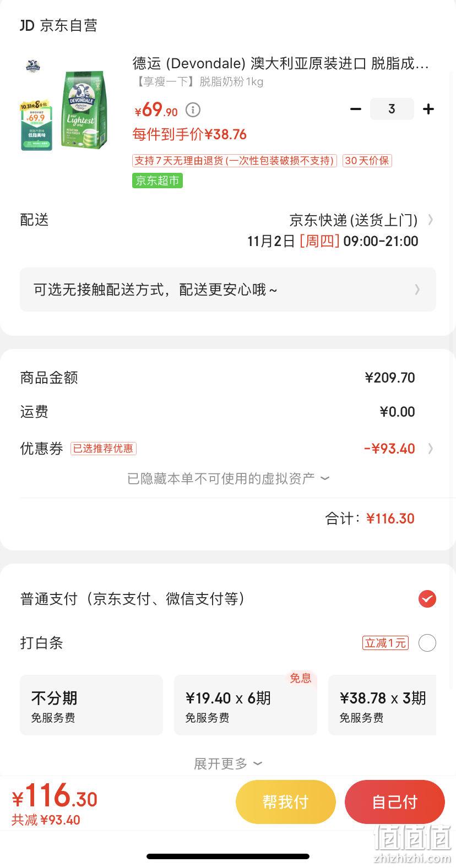This screenshot has width=456, height=868.
Task: Tap the 立减1元 discount badge
Action: [x=386, y=643]
